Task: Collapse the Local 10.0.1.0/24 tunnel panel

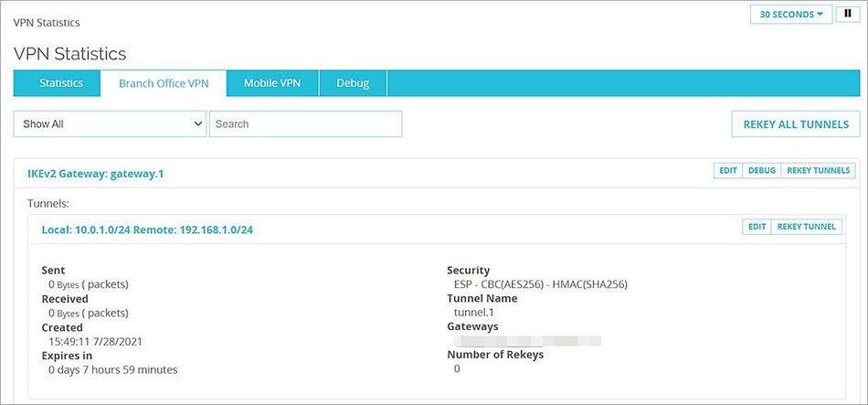Action: (147, 229)
